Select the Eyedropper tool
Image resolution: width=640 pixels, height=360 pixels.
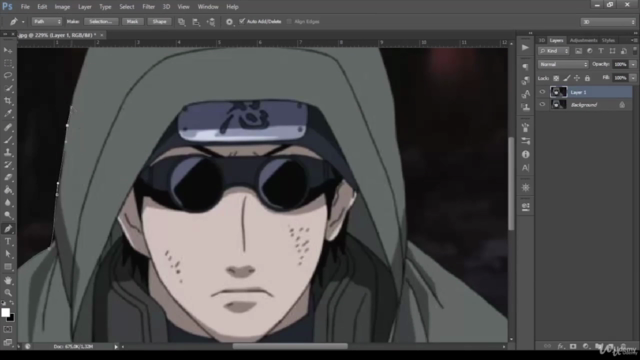click(x=8, y=113)
